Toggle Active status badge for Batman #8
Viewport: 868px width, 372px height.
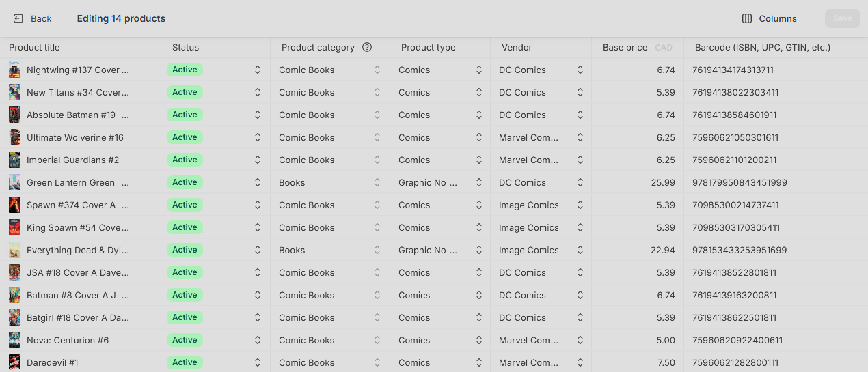coord(185,295)
